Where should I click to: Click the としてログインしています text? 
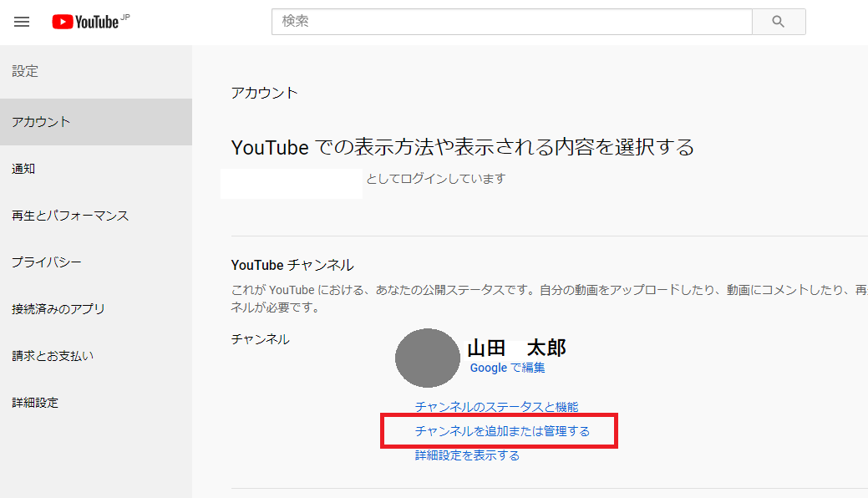click(x=435, y=178)
